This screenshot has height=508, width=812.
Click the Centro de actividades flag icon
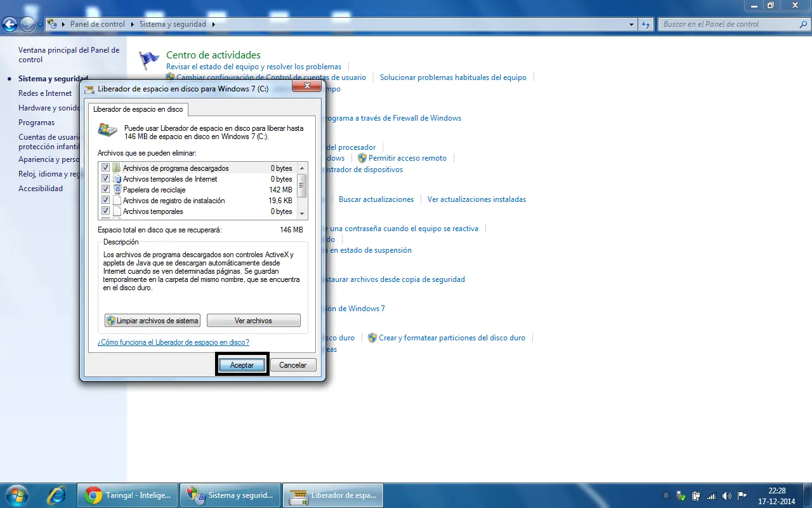(x=149, y=60)
